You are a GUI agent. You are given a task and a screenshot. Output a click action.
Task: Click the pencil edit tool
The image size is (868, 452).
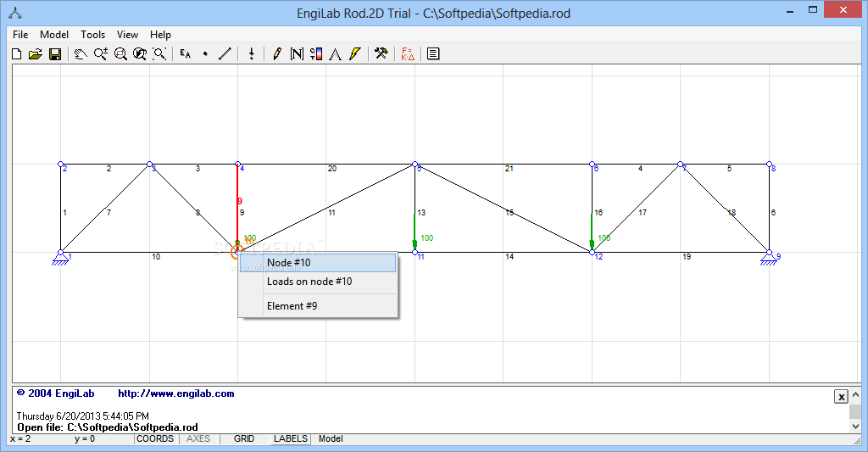click(277, 53)
